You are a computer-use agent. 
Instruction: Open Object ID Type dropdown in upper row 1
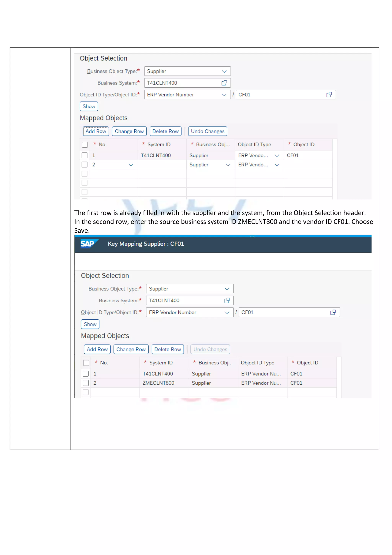277,156
